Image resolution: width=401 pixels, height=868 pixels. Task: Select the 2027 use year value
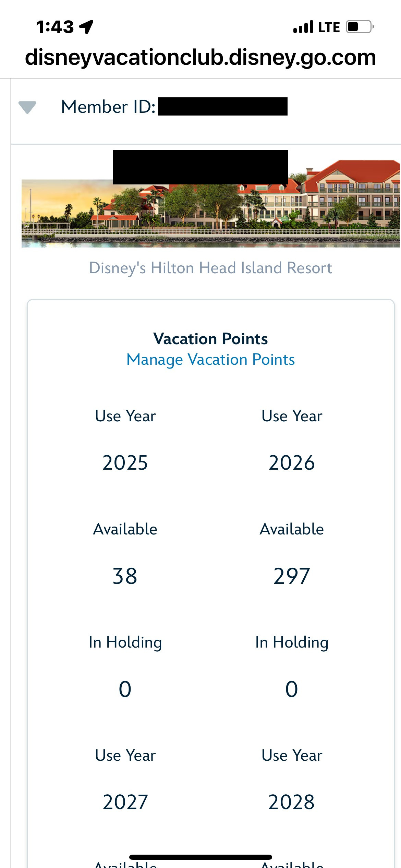(125, 802)
